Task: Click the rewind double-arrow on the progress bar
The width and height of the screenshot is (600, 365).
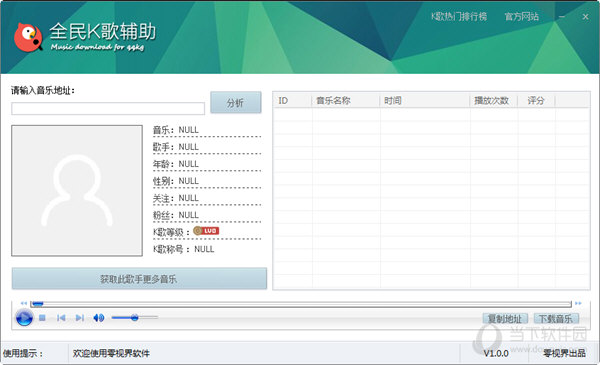Action: (x=24, y=303)
